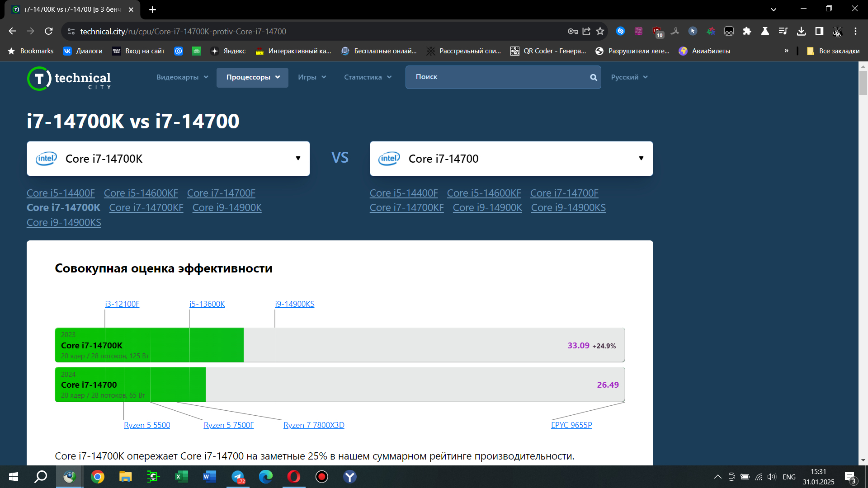Open browser downloads icon
This screenshot has width=868, height=488.
click(801, 31)
